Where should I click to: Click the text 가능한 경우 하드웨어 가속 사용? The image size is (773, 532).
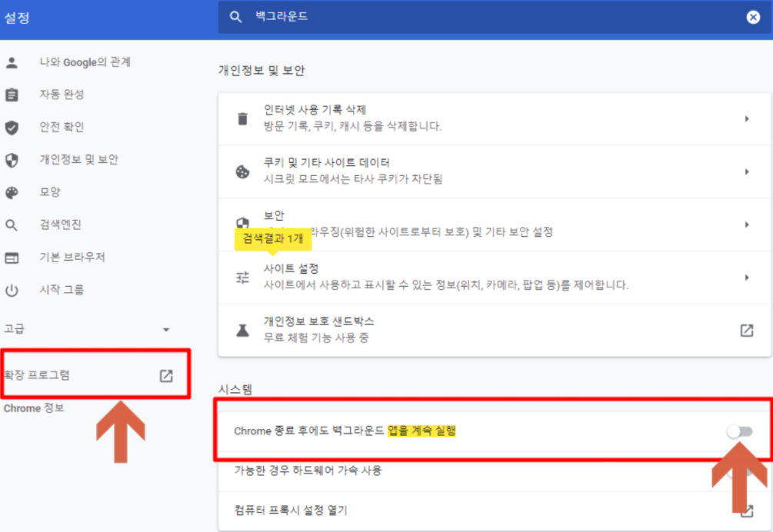tap(308, 470)
